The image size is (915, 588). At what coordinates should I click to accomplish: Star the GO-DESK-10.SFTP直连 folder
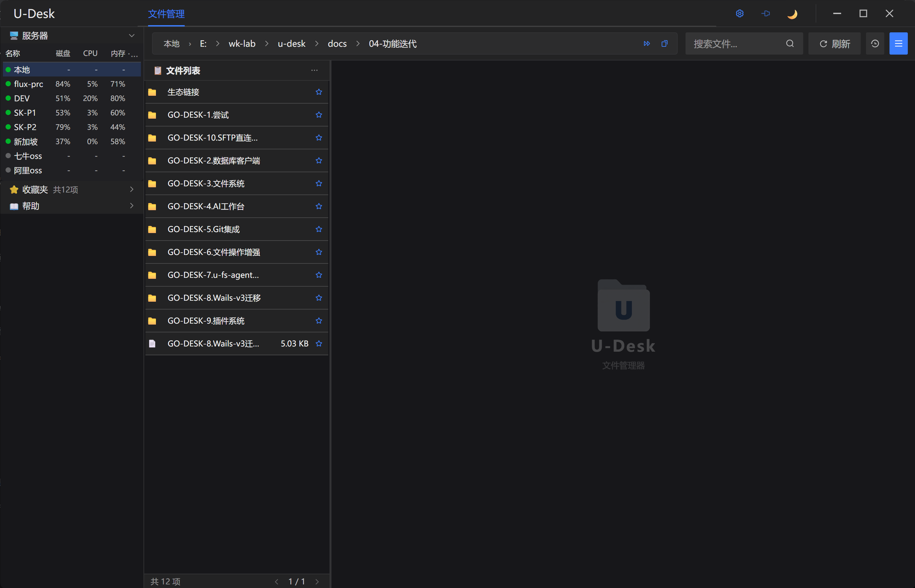(x=319, y=138)
